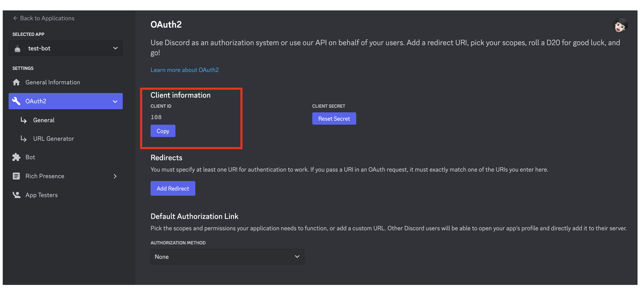Screen dimensions: 644x296
Task: Click the test-bot app avatar icon
Action: pos(18,49)
